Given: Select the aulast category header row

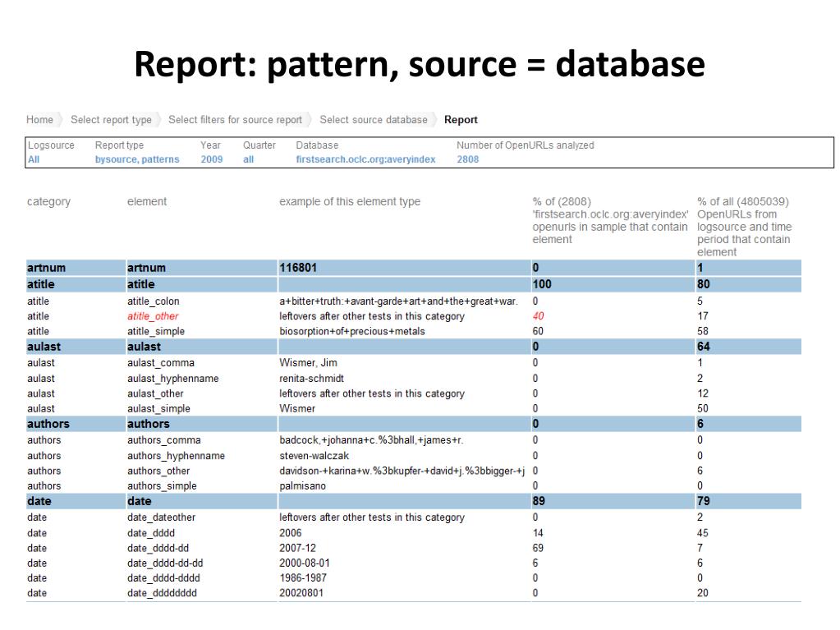Looking at the screenshot, I should 44,347.
